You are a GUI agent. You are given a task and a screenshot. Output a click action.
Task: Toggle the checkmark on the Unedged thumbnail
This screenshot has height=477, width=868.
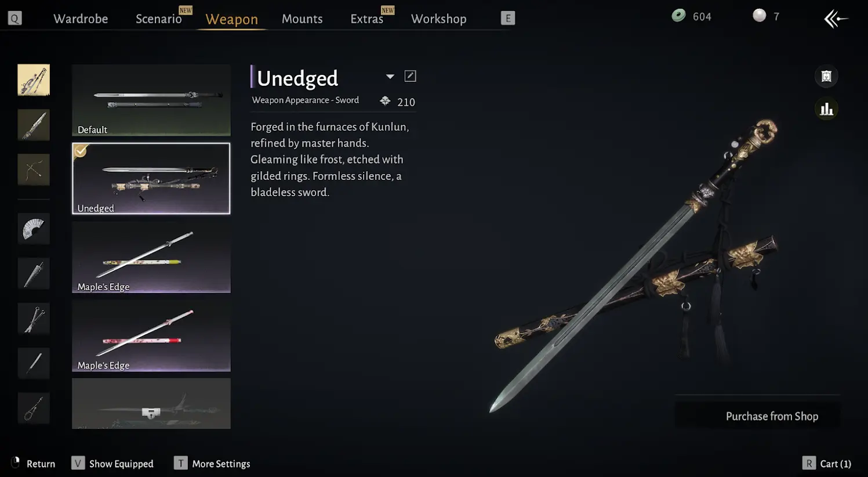[x=81, y=151]
